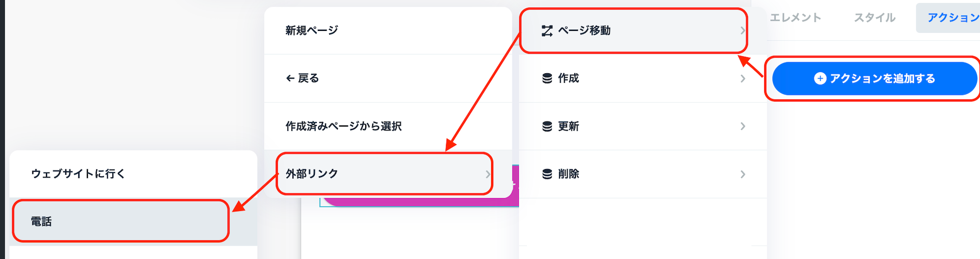
Task: Select the 電話 menu entry
Action: pos(41,222)
